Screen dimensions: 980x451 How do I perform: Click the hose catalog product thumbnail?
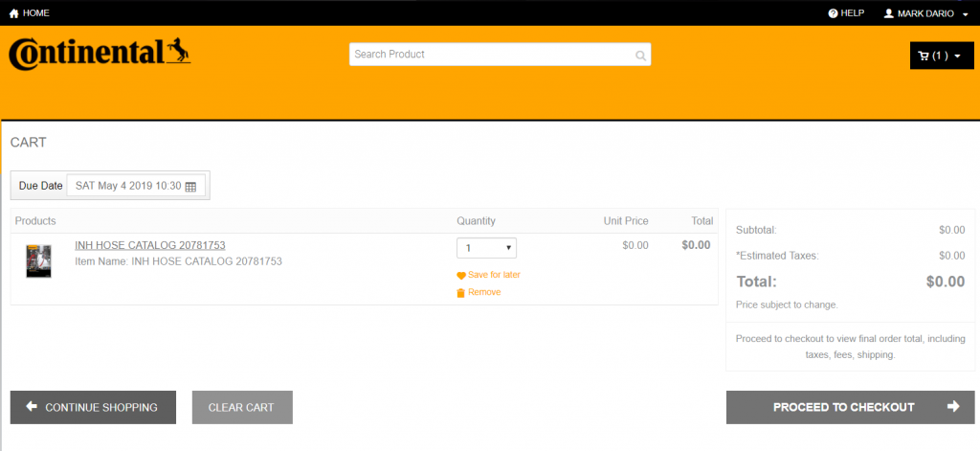tap(39, 260)
